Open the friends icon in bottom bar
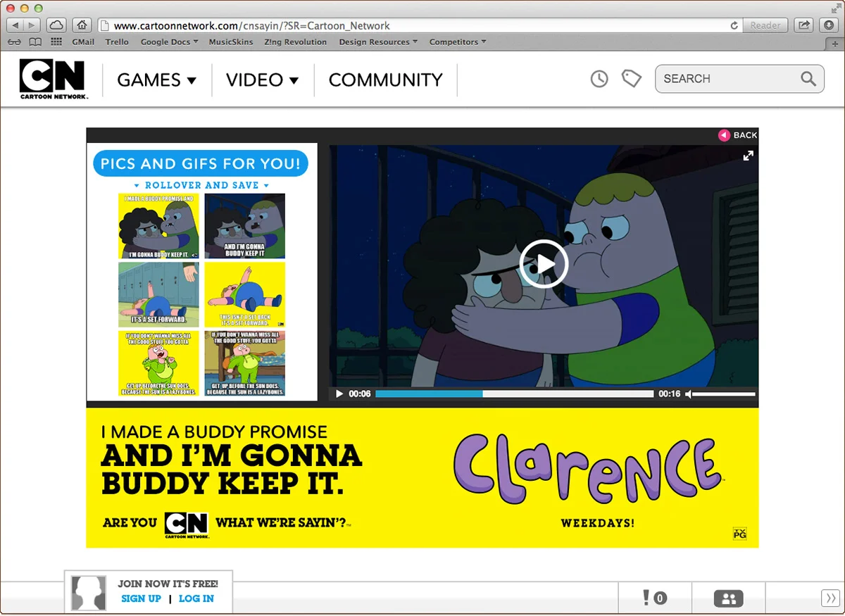Viewport: 845px width, 616px height. click(728, 599)
